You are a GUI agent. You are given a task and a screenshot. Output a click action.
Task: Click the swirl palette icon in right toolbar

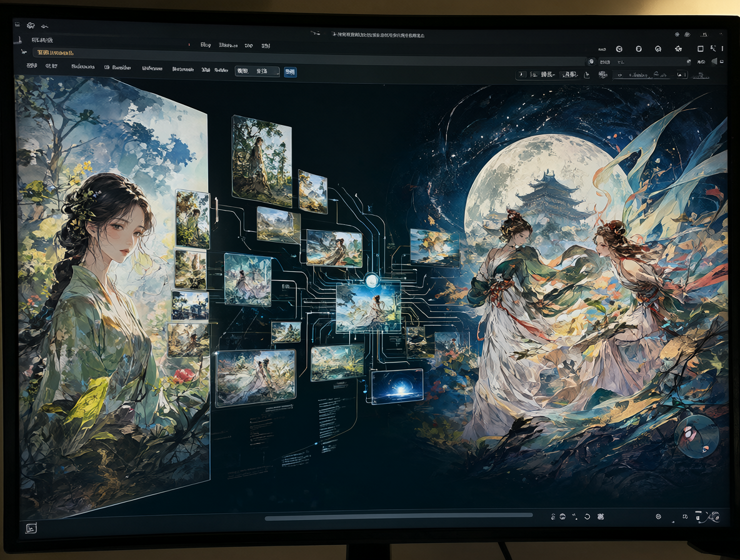click(602, 74)
